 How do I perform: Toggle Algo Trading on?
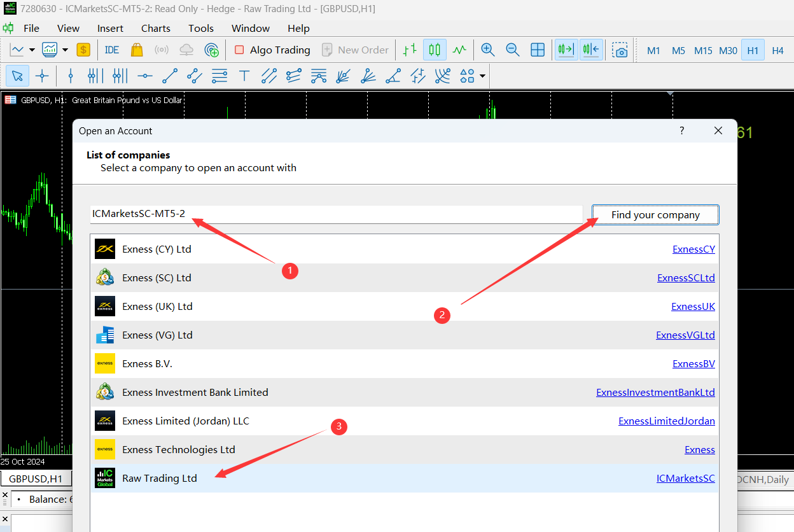pyautogui.click(x=272, y=50)
